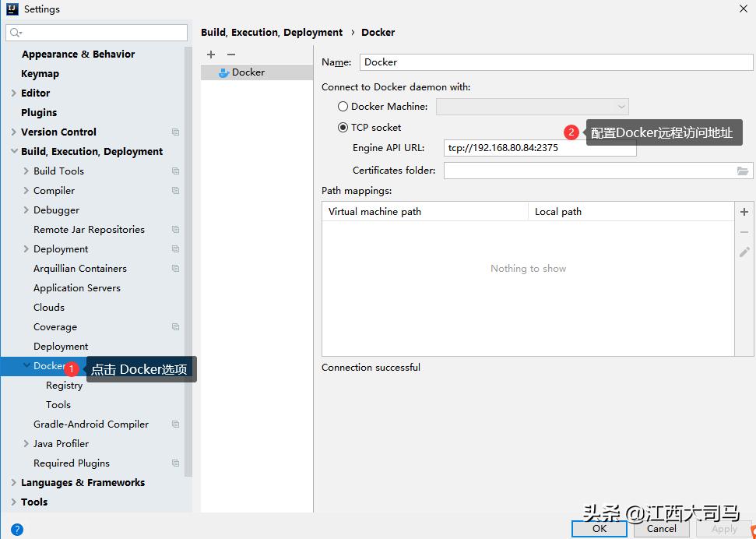This screenshot has width=756, height=539.
Task: Click the search magnifier icon
Action: tap(16, 33)
